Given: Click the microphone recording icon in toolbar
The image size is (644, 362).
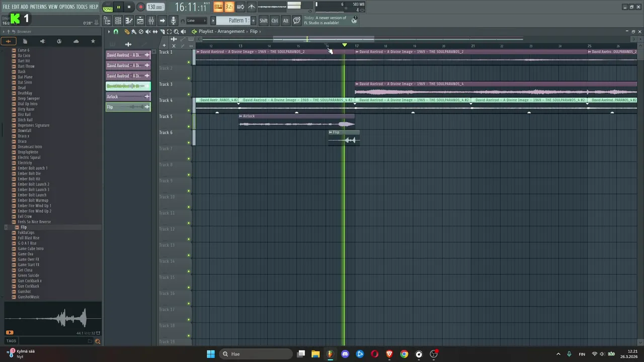Looking at the screenshot, I should [x=173, y=21].
